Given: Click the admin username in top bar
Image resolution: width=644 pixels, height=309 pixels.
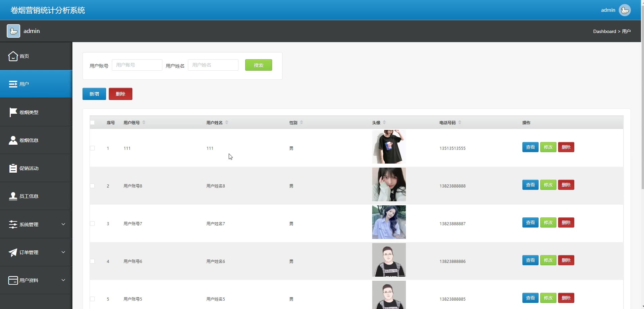Looking at the screenshot, I should [608, 10].
